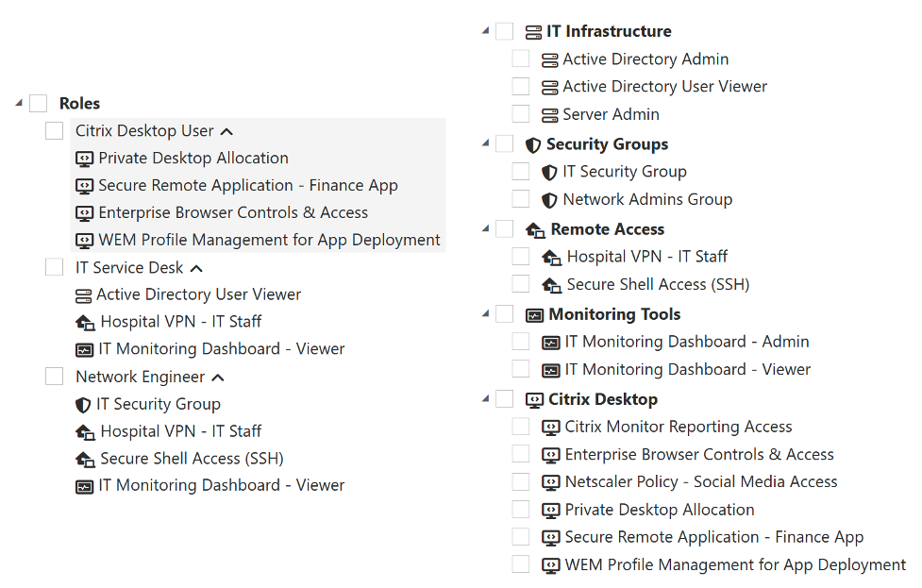This screenshot has width=922, height=588.
Task: Enable the Hospital VPN - IT Staff checkbox in Remote Access
Action: pyautogui.click(x=521, y=257)
